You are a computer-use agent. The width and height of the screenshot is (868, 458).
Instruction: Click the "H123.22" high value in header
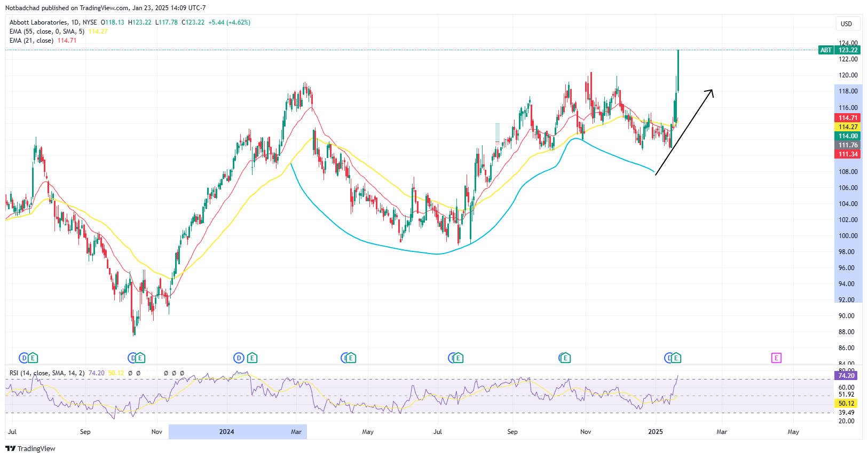click(x=139, y=22)
